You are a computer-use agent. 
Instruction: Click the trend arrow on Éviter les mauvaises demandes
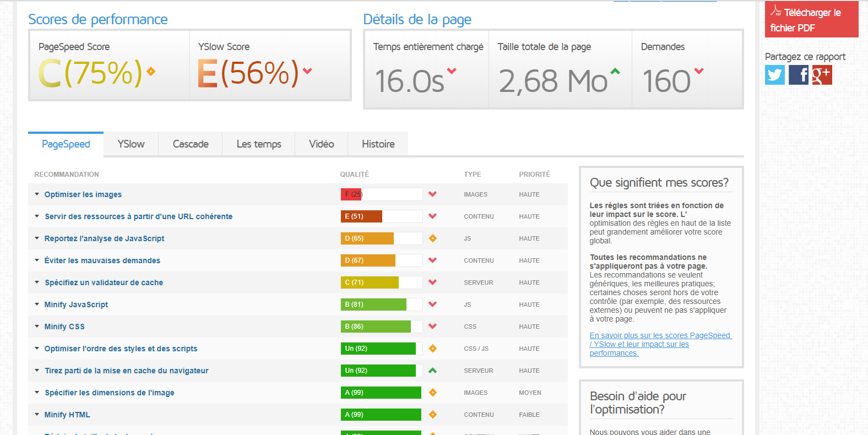coord(432,260)
